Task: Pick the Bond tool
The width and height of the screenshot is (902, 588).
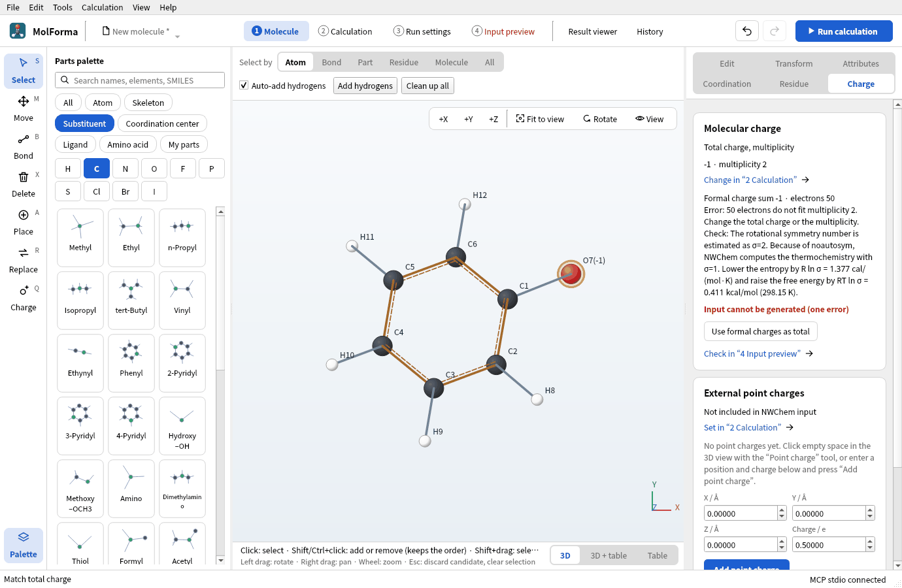Action: [x=24, y=146]
